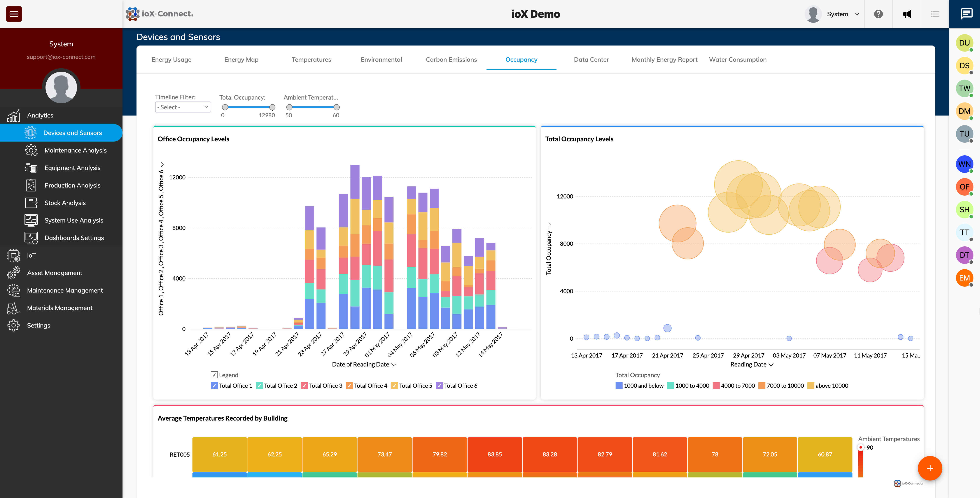Click the help question mark icon

click(878, 14)
